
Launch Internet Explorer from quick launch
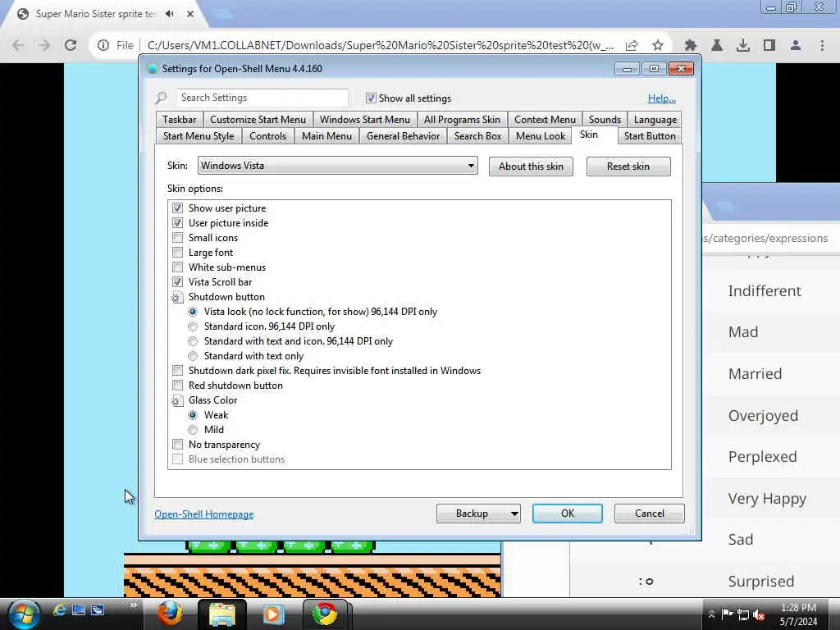click(x=59, y=609)
